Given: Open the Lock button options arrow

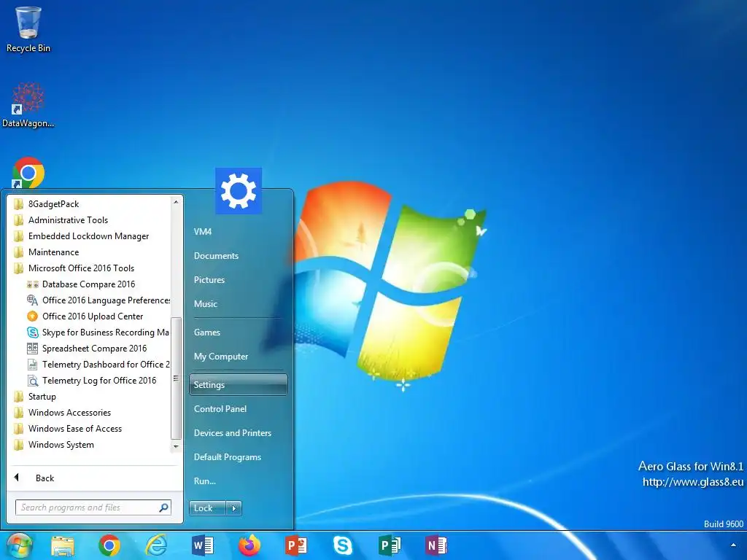Looking at the screenshot, I should coord(234,508).
